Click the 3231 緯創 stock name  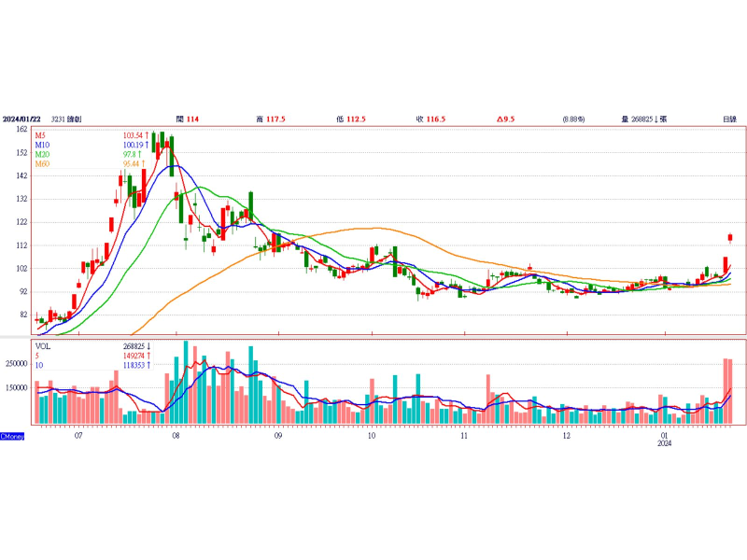click(x=66, y=119)
